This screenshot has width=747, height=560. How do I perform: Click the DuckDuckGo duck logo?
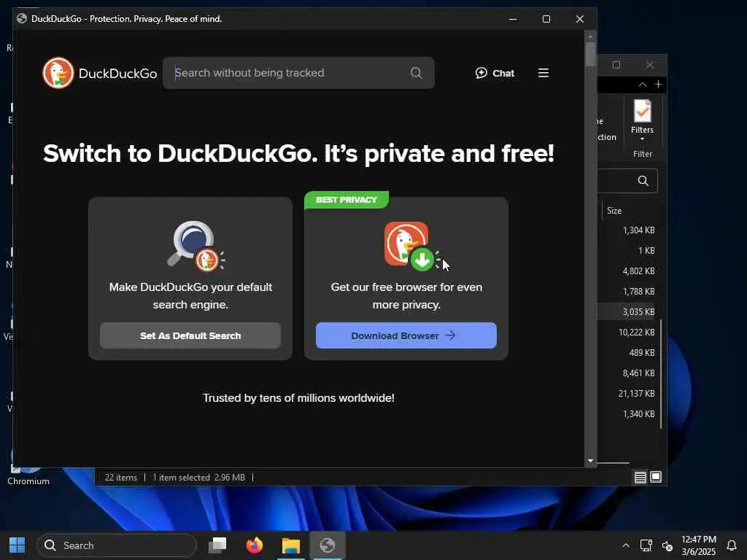point(58,73)
